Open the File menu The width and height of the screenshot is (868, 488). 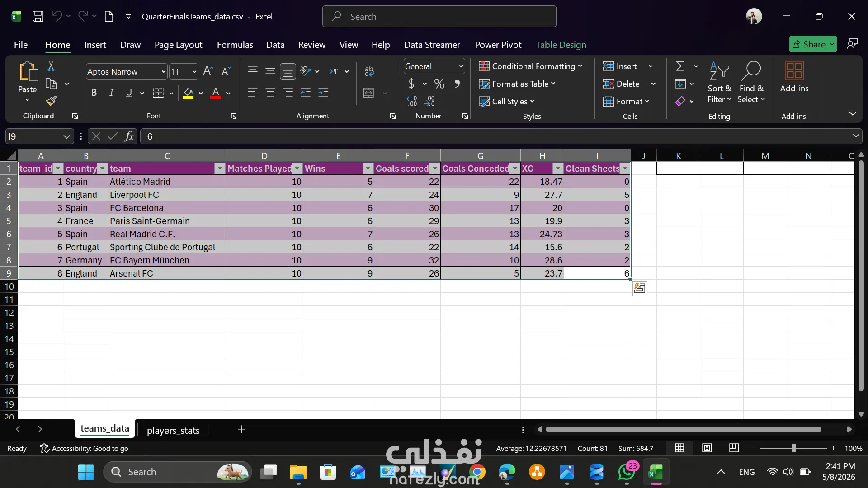(x=21, y=45)
